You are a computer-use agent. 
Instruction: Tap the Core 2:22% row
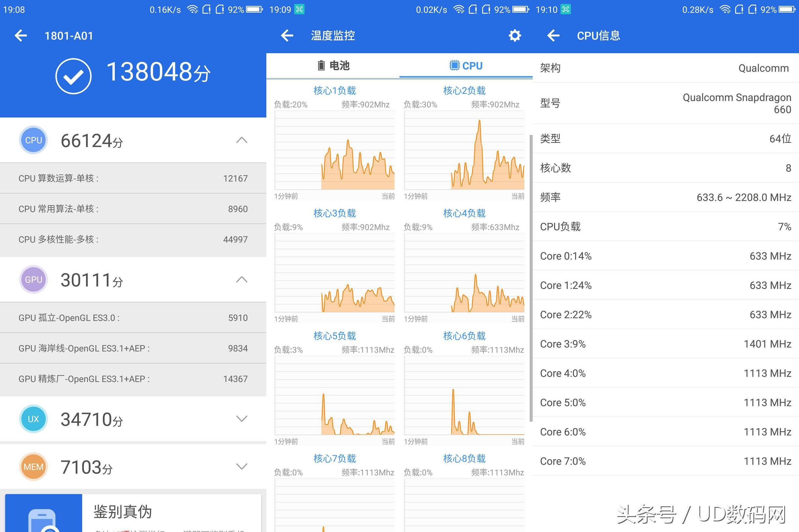[666, 315]
